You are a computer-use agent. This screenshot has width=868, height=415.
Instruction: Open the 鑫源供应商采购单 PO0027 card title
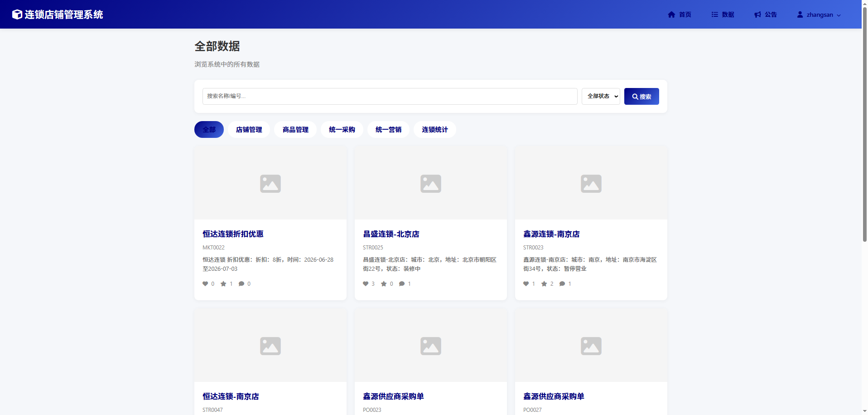coord(554,396)
